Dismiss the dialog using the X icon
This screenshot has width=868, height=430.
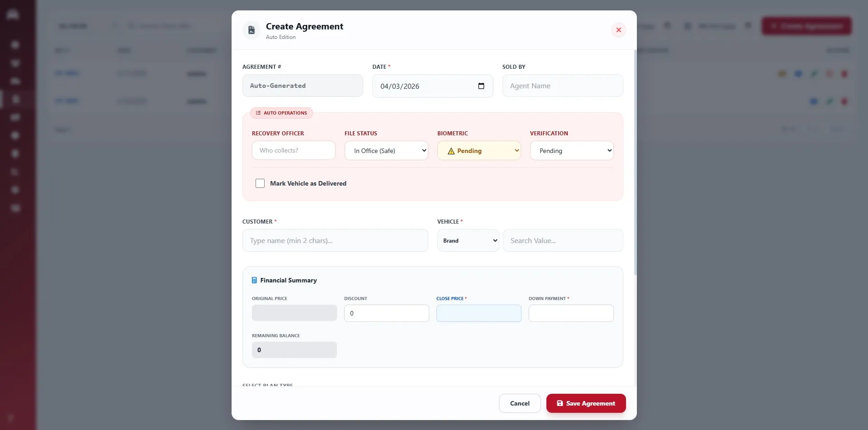[x=618, y=30]
